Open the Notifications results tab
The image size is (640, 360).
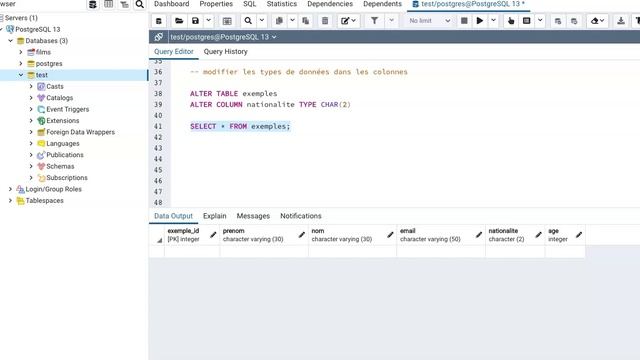(x=301, y=216)
